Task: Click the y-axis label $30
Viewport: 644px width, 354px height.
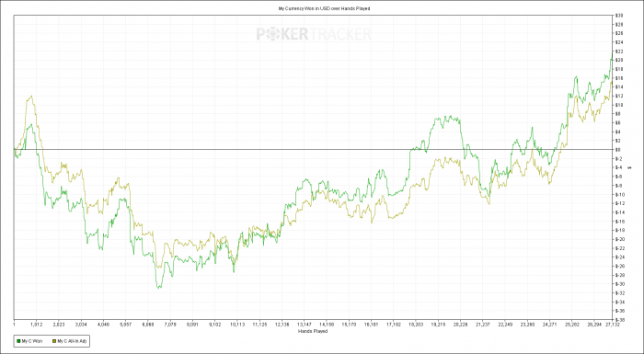Action: pos(619,16)
